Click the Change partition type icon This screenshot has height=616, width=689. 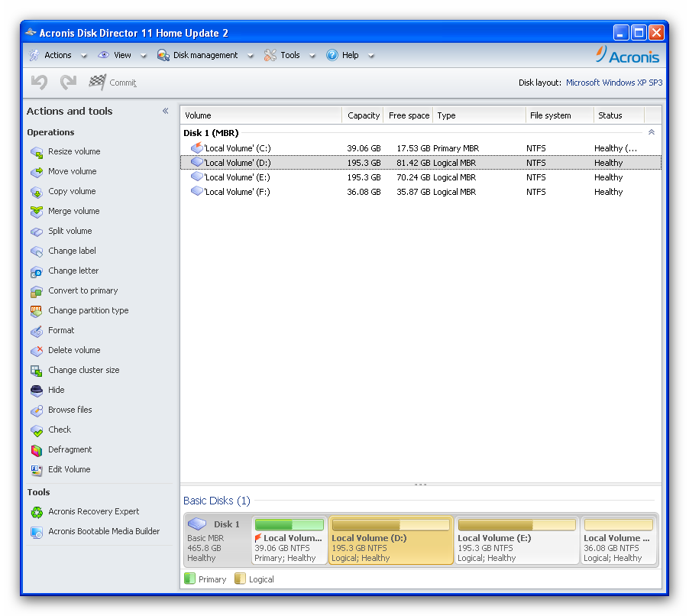[37, 311]
